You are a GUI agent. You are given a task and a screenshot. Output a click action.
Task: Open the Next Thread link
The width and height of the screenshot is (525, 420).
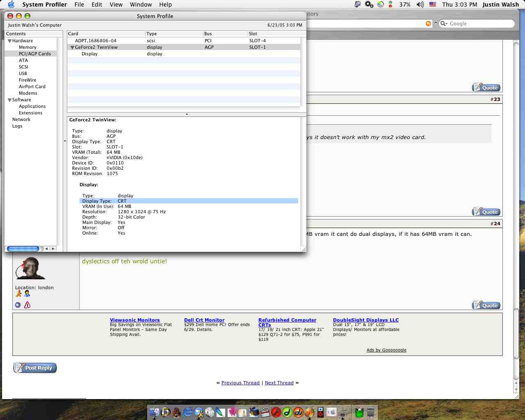279,383
